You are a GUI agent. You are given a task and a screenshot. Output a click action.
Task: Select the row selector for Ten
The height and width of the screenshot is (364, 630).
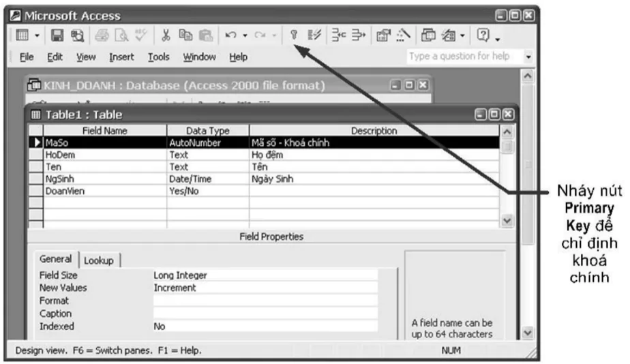click(35, 167)
